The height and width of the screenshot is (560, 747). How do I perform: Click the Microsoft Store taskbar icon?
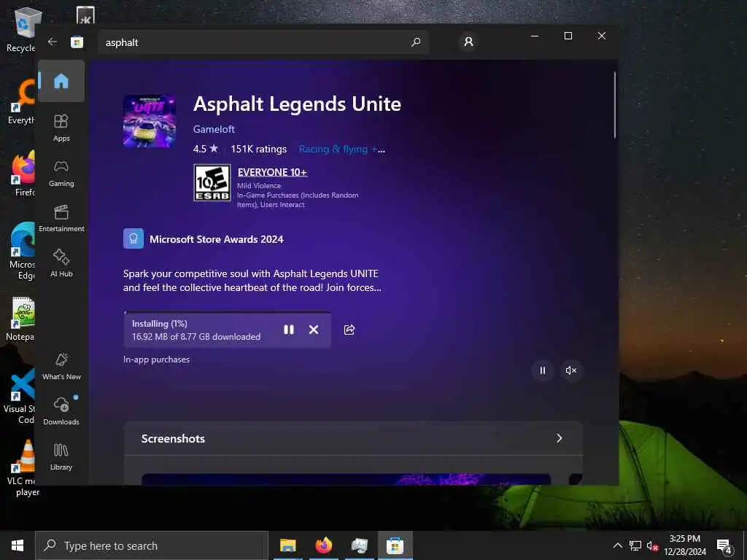(395, 545)
